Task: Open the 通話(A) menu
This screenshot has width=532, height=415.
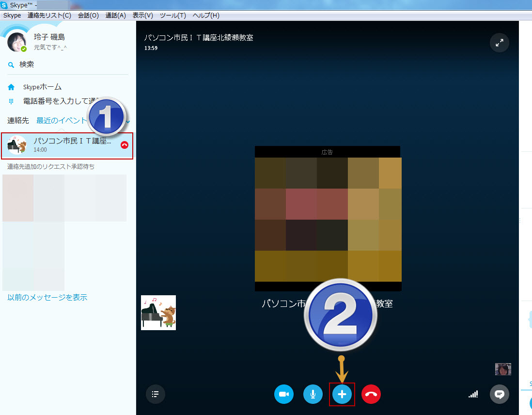Action: pos(116,16)
